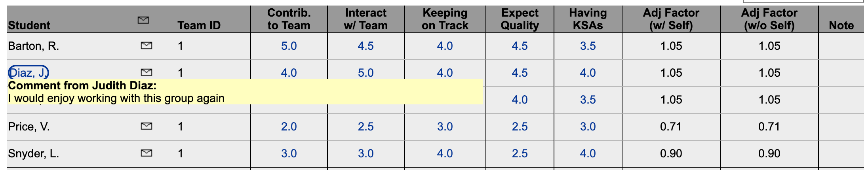Viewport: 868px width, 170px height.
Task: Click the Student column header
Action: (x=29, y=25)
